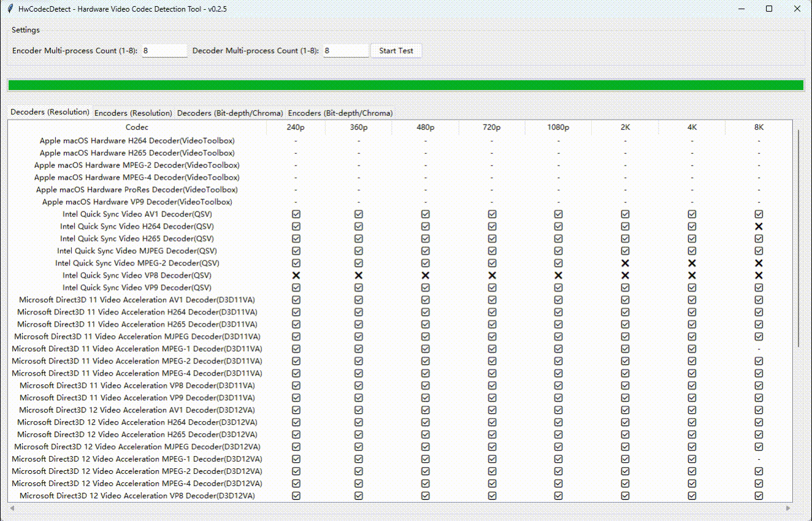Click QSV MJPEG Decoder 720p check mark

coord(492,251)
